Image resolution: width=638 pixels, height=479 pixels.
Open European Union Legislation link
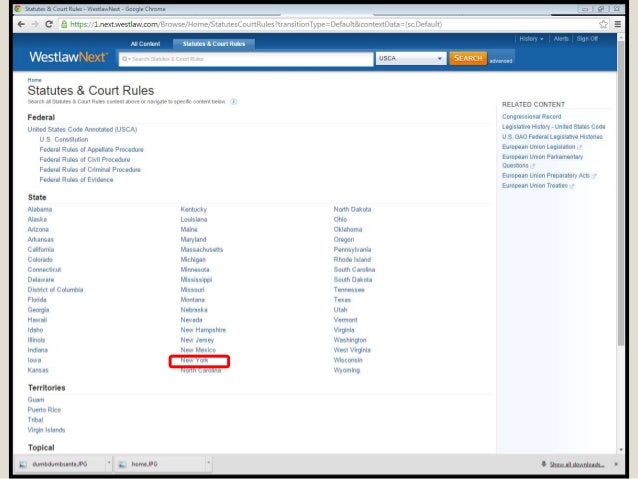pos(538,147)
